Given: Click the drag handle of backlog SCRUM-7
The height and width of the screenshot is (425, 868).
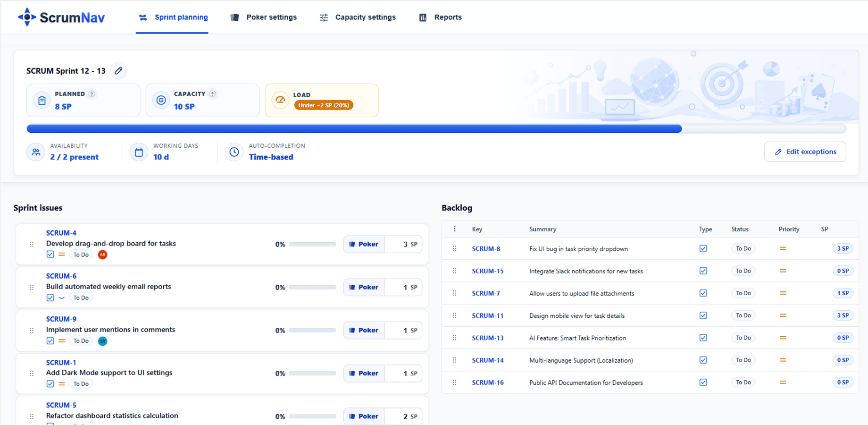Looking at the screenshot, I should [455, 293].
